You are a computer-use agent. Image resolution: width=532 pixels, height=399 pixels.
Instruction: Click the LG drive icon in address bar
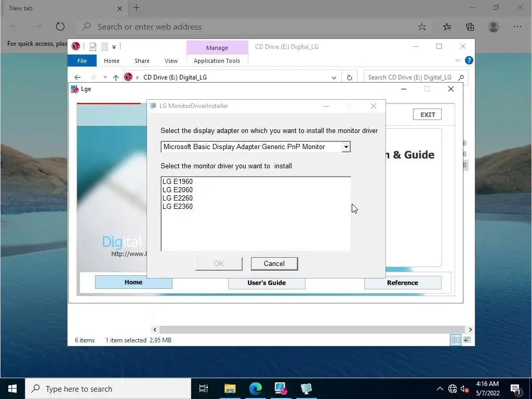(x=128, y=77)
